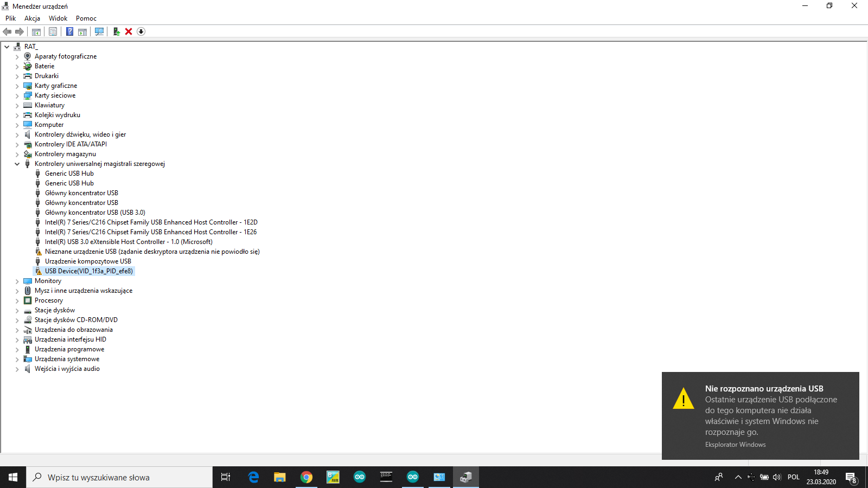Open the Widok menu
Screen dimensions: 868x488
58,18
